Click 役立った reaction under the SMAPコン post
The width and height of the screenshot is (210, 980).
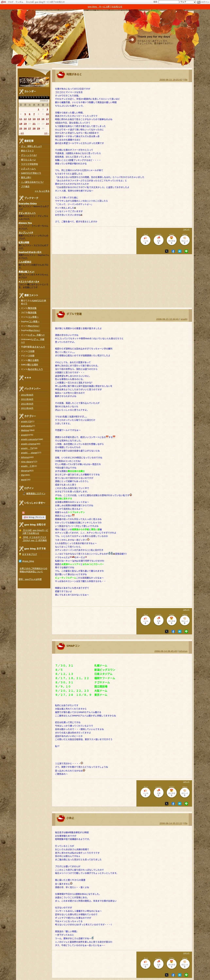(x=185, y=792)
